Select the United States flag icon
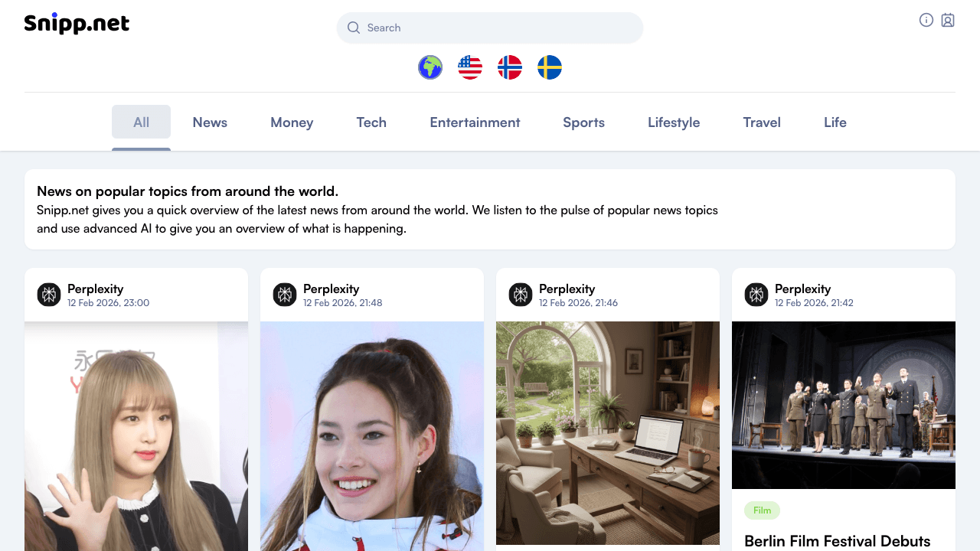Screen dimensions: 980x551 click(470, 67)
